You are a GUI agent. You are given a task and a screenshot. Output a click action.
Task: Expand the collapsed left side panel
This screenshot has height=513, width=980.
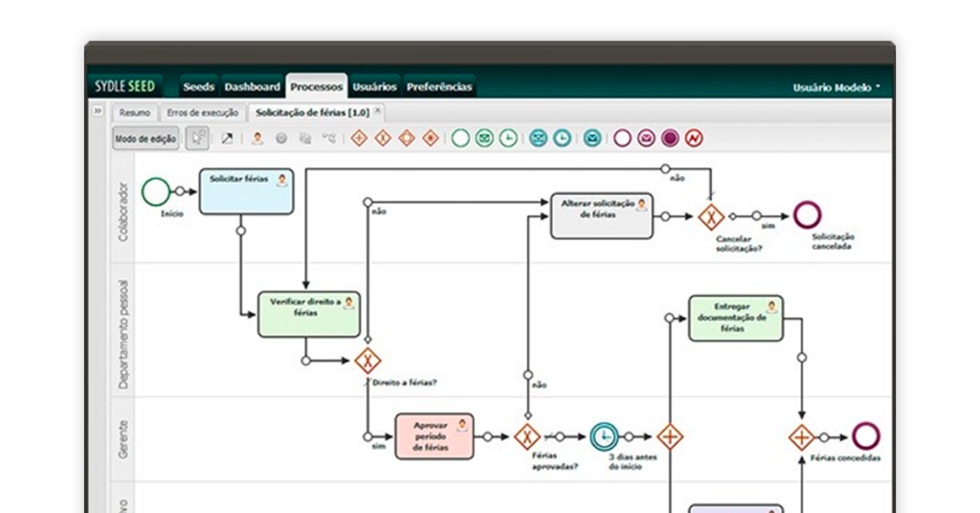(98, 111)
